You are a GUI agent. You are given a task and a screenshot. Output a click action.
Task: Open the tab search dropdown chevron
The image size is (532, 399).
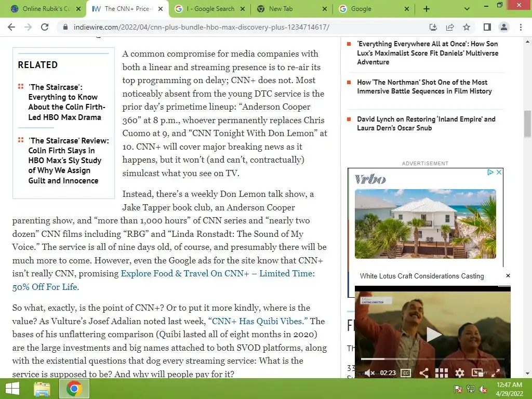pyautogui.click(x=467, y=9)
